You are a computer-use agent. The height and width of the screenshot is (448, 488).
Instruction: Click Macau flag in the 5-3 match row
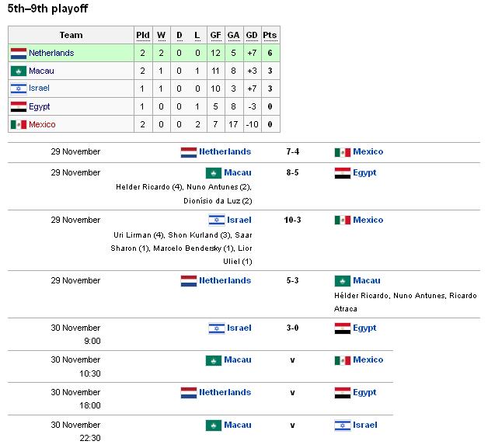[x=343, y=281]
